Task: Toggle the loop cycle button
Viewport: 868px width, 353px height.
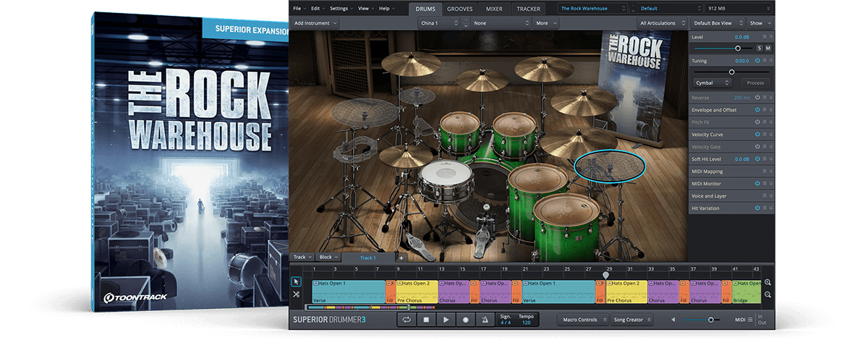Action: pyautogui.click(x=407, y=319)
